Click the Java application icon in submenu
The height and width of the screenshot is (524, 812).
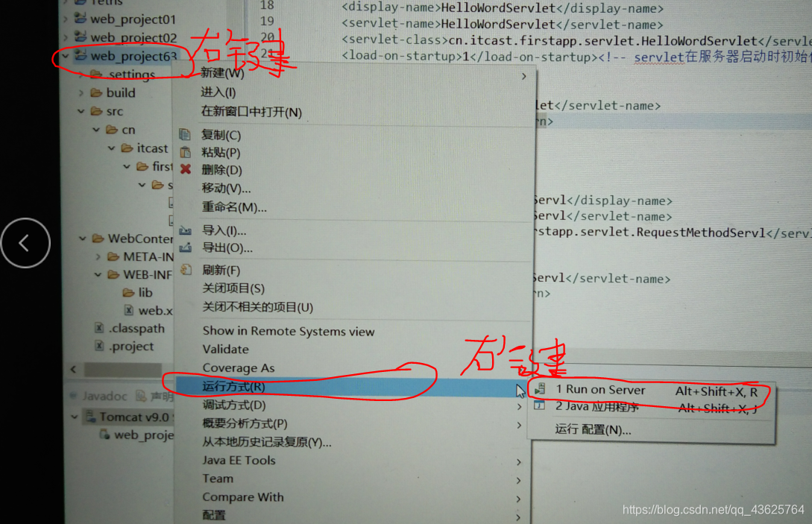[x=540, y=405]
